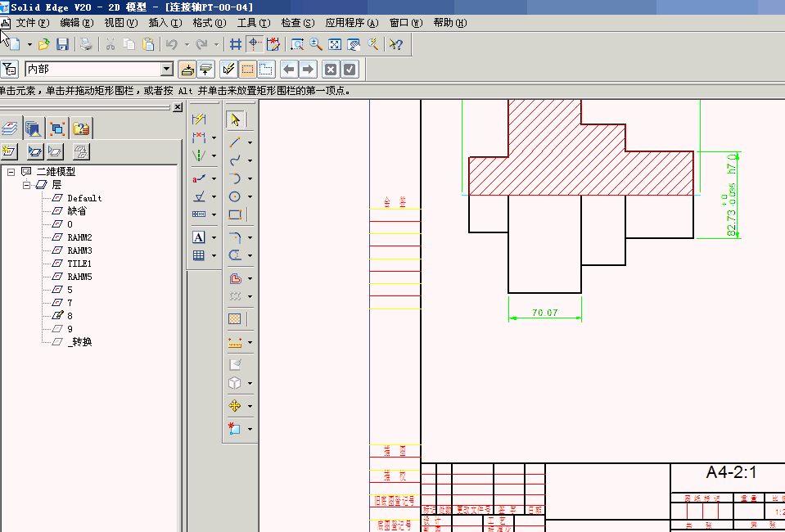Select the Rectangle drawing tool

pos(235,214)
